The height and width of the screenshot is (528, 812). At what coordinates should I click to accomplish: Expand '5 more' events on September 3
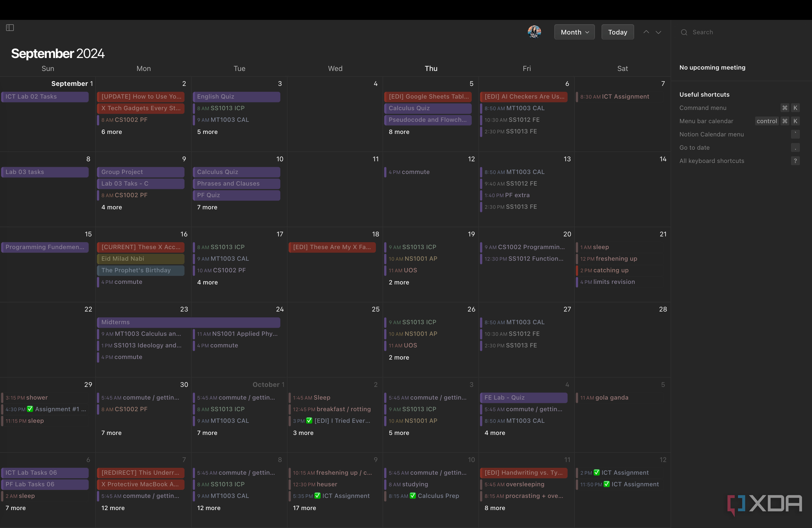[207, 132]
